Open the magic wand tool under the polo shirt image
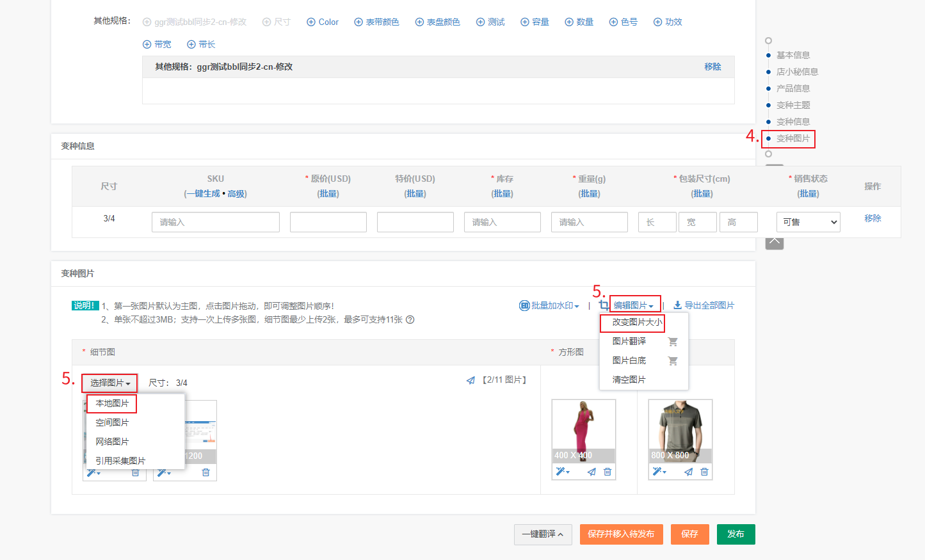Viewport: 925px width, 560px height. click(659, 472)
